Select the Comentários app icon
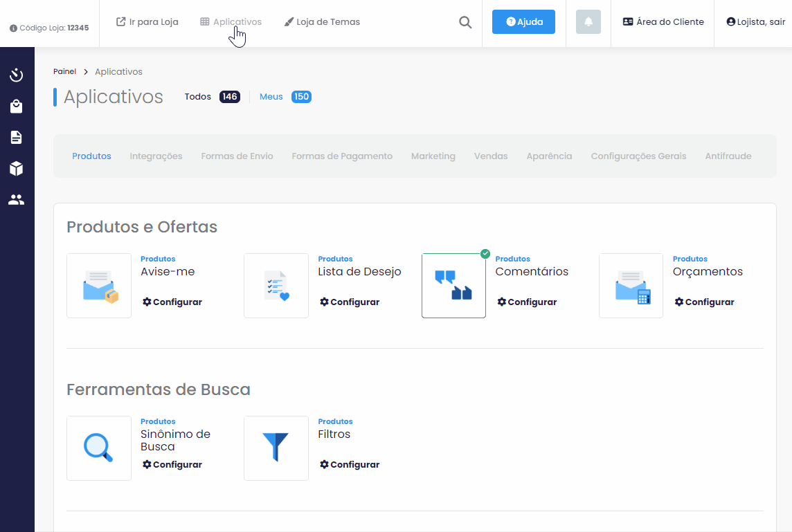792x532 pixels. (x=453, y=286)
